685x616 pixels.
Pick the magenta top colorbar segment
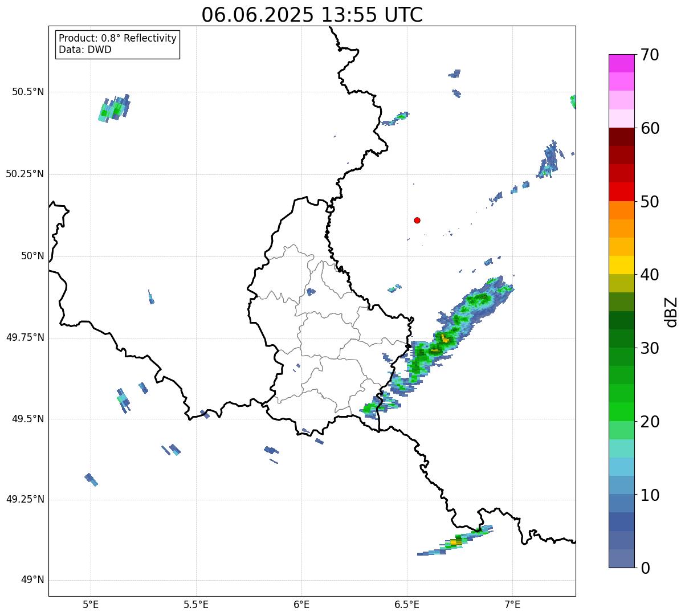coord(621,63)
